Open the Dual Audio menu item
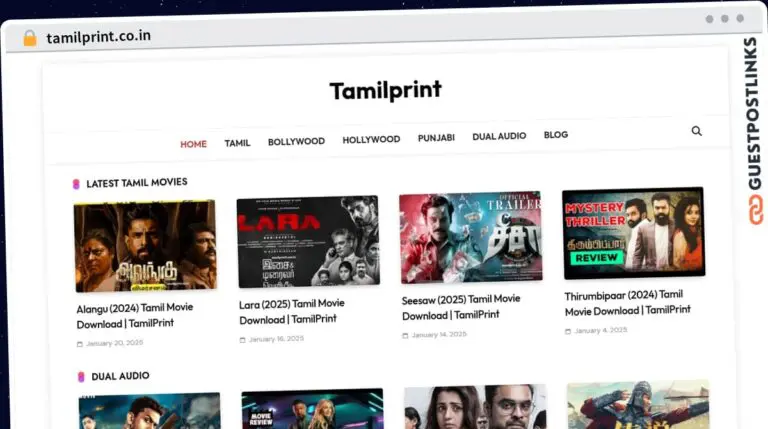768x429 pixels. click(499, 136)
